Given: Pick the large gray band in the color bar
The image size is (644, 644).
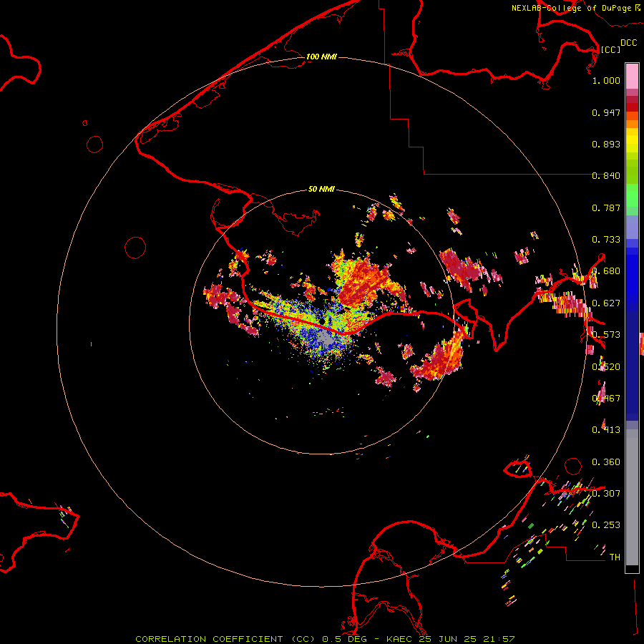Looking at the screenshot, I should (x=632, y=497).
